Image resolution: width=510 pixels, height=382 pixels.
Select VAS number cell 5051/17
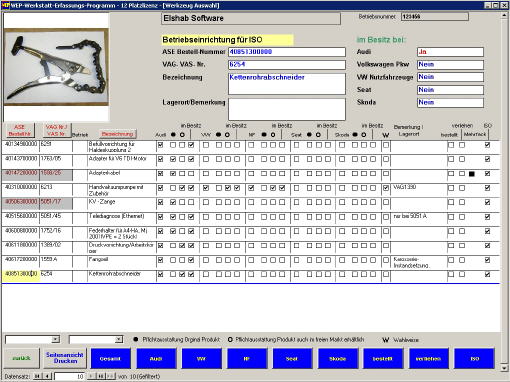click(56, 204)
